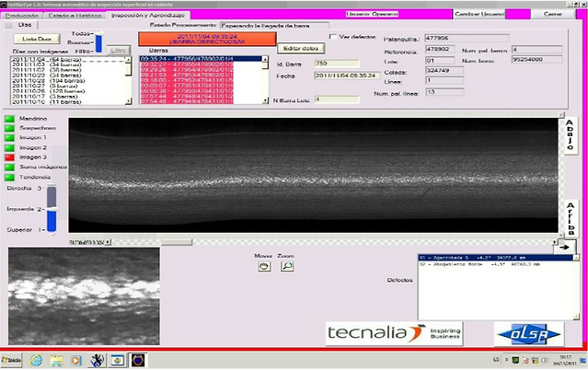This screenshot has width=588, height=370.
Task: Click the N Barra Lote field
Action: pos(337,99)
